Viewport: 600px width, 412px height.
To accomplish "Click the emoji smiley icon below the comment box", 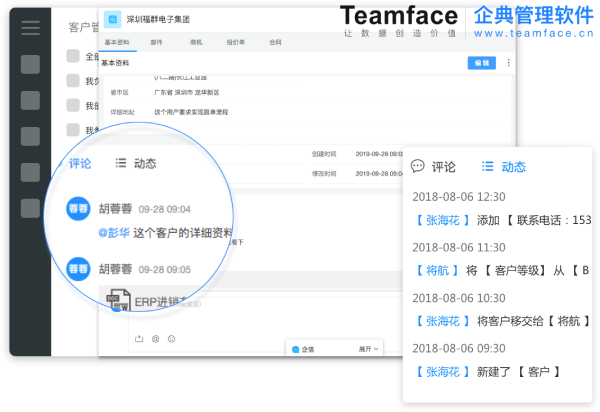I will tap(171, 339).
